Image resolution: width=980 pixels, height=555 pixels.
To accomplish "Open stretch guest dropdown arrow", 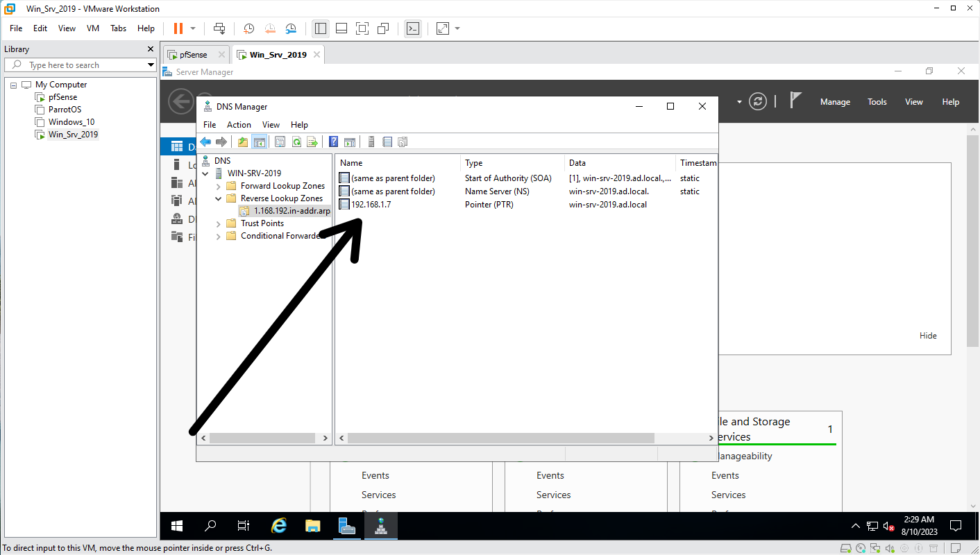I will 457,28.
